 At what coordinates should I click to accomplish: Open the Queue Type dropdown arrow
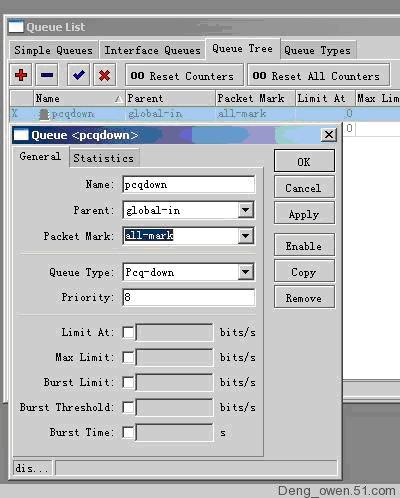[x=246, y=272]
